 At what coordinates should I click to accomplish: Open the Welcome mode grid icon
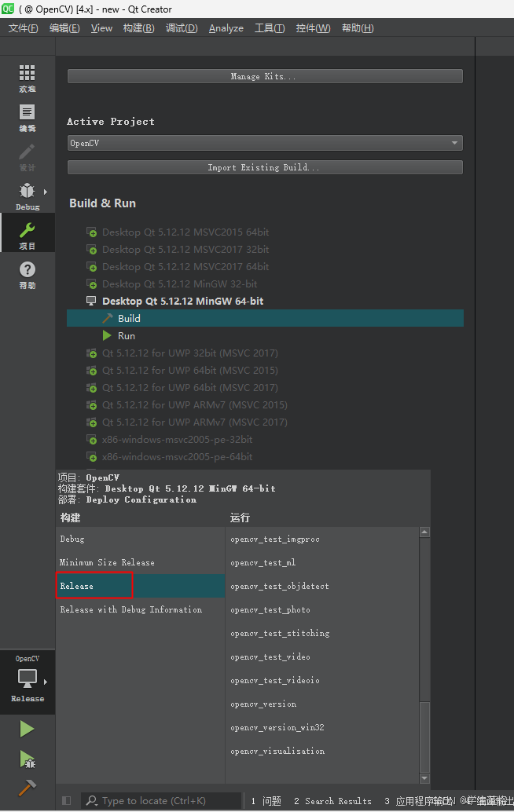[x=27, y=72]
